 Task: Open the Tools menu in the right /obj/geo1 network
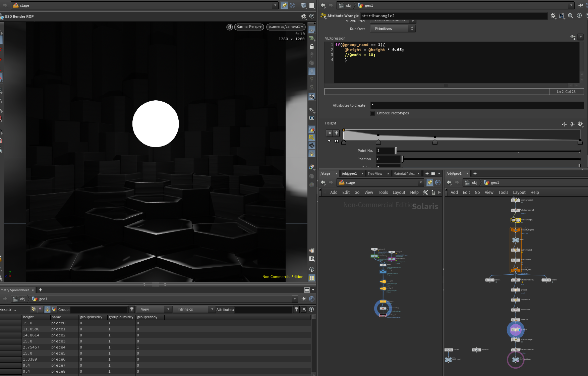pyautogui.click(x=503, y=193)
